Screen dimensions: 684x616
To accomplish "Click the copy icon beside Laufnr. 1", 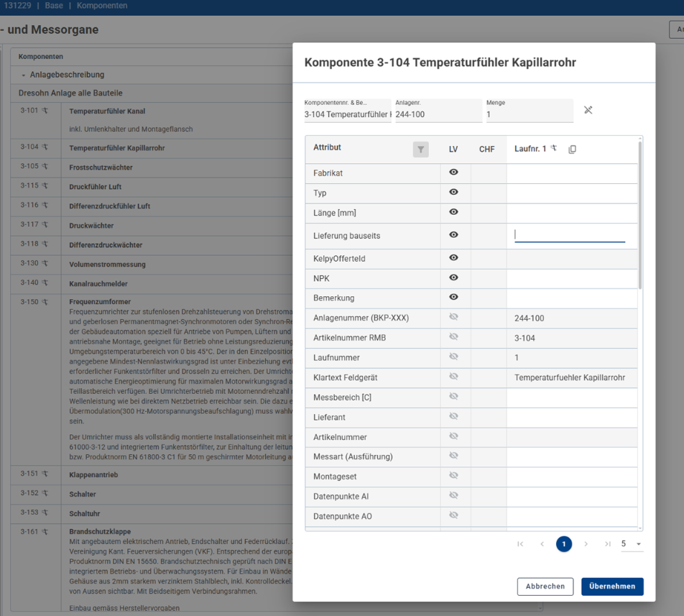I will click(x=573, y=150).
